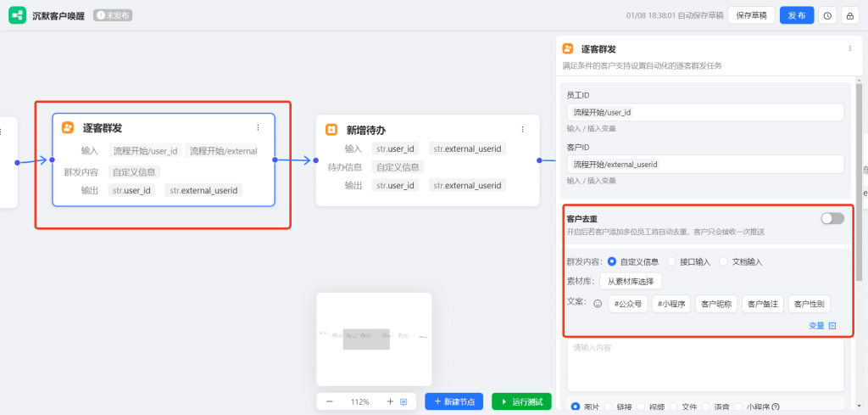Click 自定义信息 chip in 新增待办 node
868x415 pixels.
[x=398, y=166]
